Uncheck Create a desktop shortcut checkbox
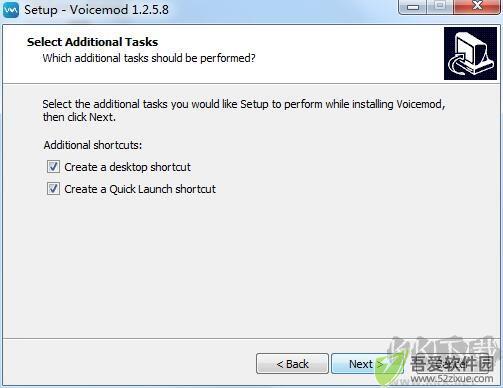Screen dimensions: 503x388 pyautogui.click(x=53, y=166)
